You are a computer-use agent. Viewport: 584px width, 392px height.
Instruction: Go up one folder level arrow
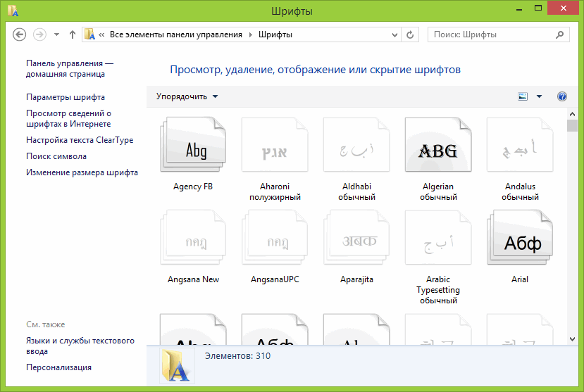[x=73, y=34]
